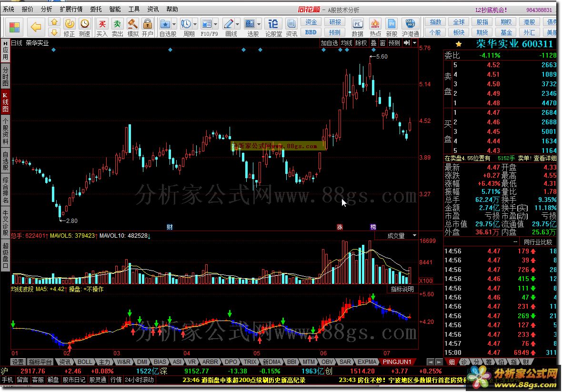Click the small up arrow icon

tap(54, 22)
